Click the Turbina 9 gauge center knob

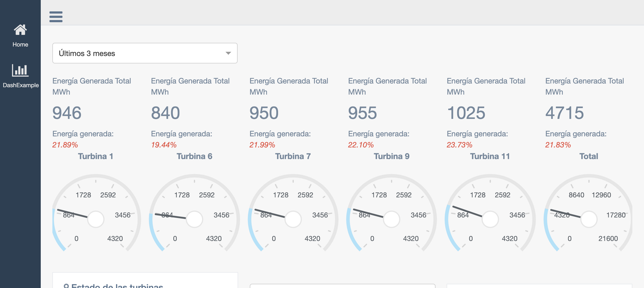pos(391,219)
